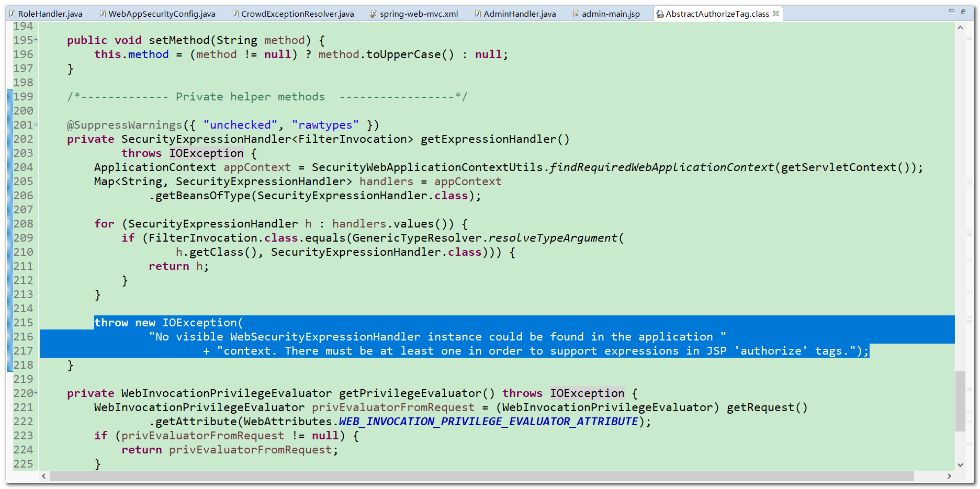
Task: Click IOException in the throws clause at line 203
Action: [x=206, y=153]
